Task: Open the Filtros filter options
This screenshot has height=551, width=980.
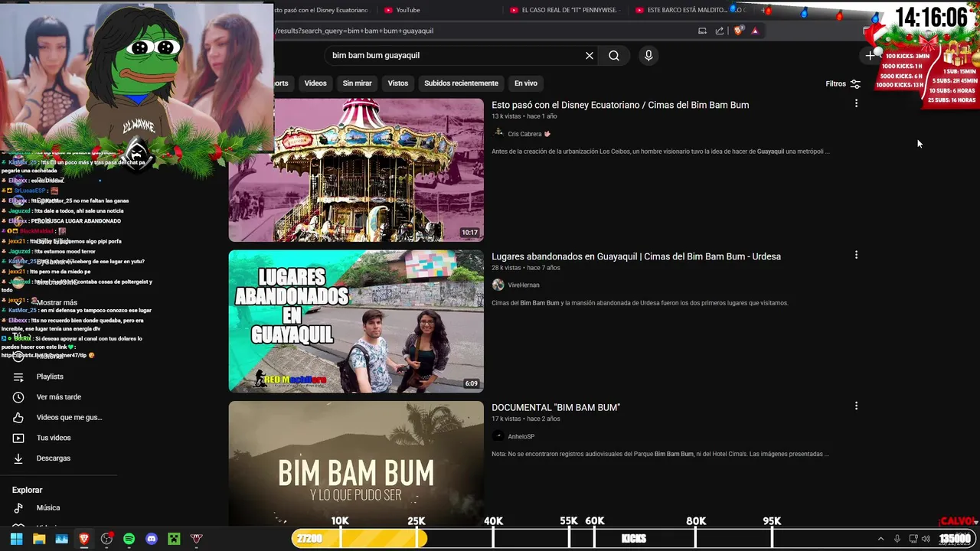Action: coord(843,83)
